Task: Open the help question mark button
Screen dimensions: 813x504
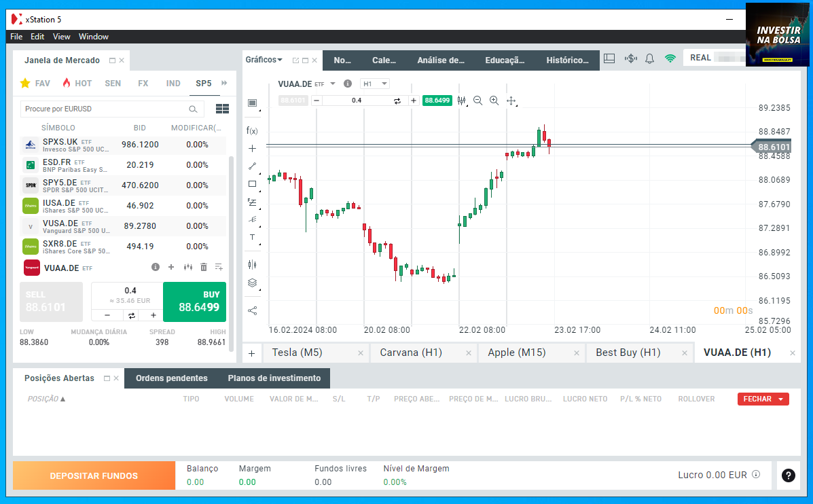Action: (788, 475)
